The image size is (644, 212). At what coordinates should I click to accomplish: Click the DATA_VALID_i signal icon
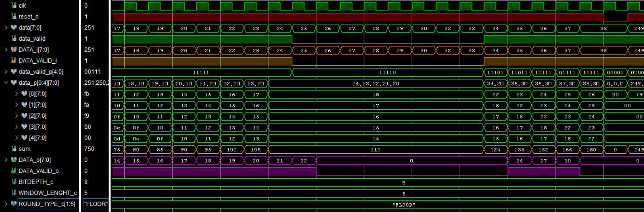pyautogui.click(x=14, y=61)
